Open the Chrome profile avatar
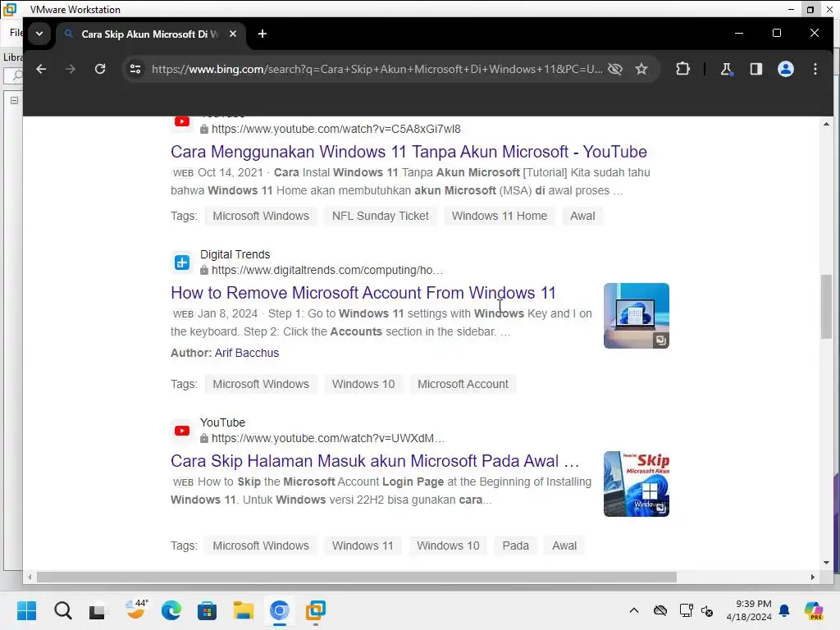This screenshot has height=630, width=840. point(785,69)
